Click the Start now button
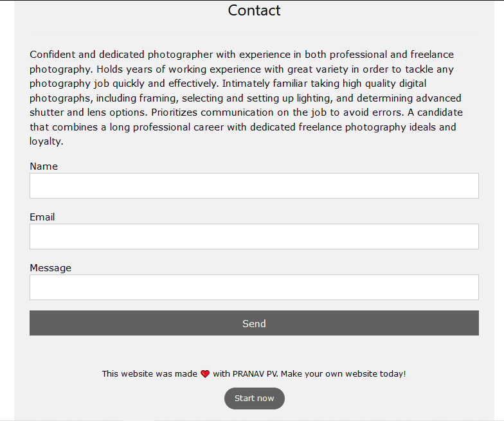 click(x=254, y=399)
